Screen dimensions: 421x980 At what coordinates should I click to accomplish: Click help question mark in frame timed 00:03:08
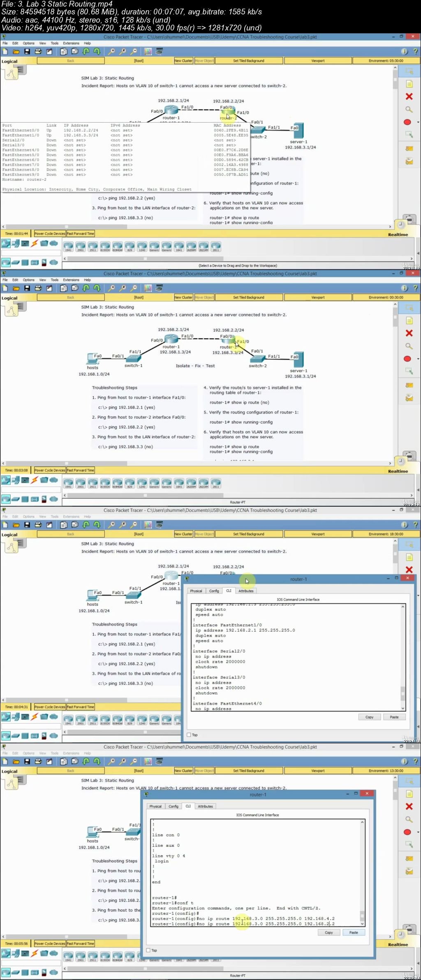[415, 288]
